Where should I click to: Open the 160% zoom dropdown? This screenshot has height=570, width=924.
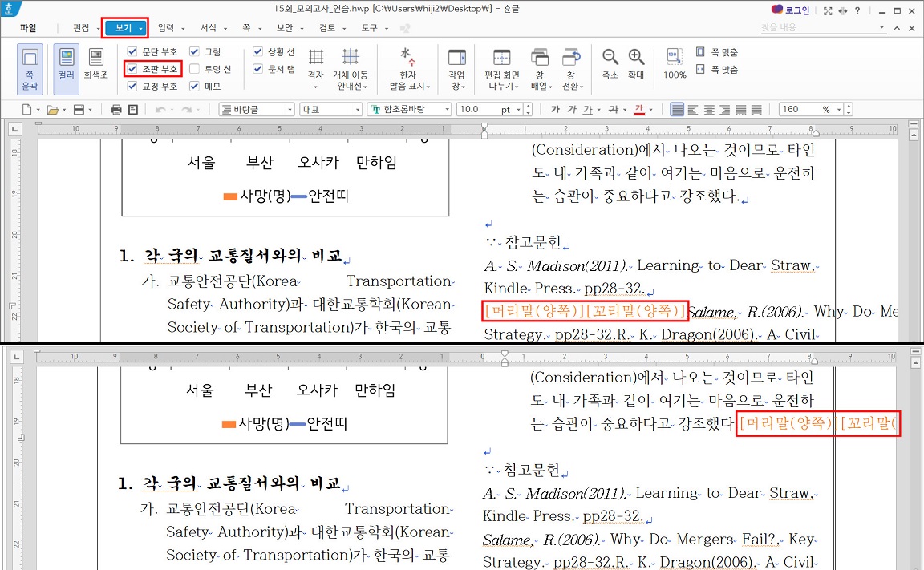(x=839, y=110)
